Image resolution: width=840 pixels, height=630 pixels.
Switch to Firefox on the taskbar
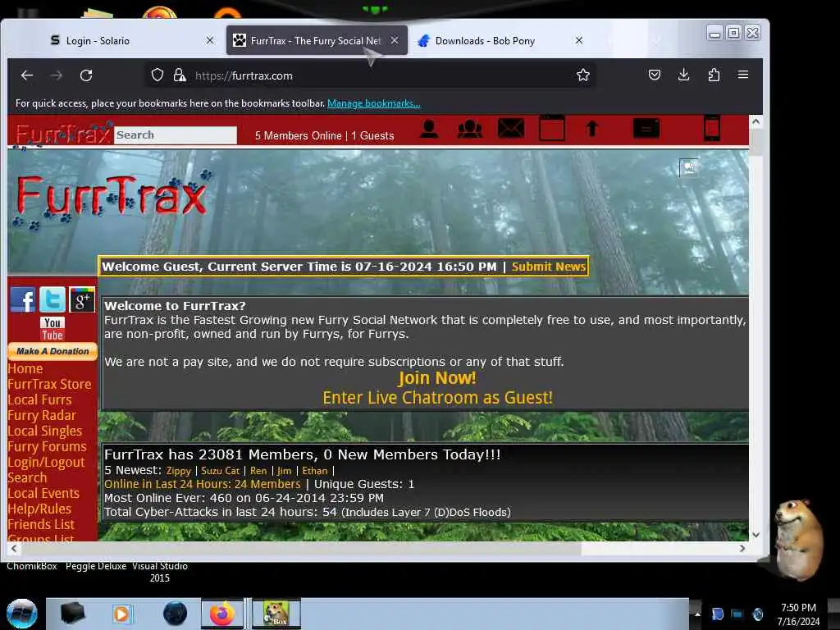[x=222, y=614]
